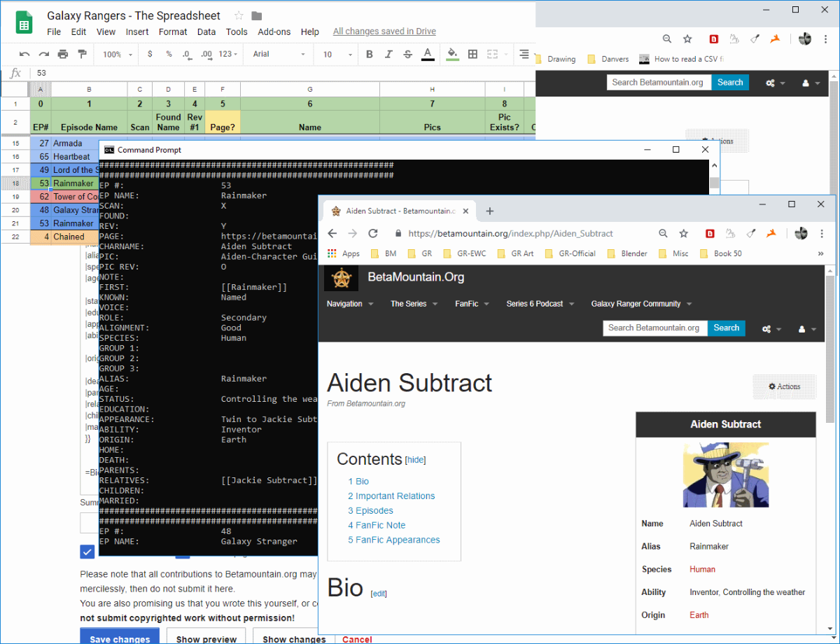840x644 pixels.
Task: Open the user account dropdown in the Aiden Subtract page header
Action: 808,328
